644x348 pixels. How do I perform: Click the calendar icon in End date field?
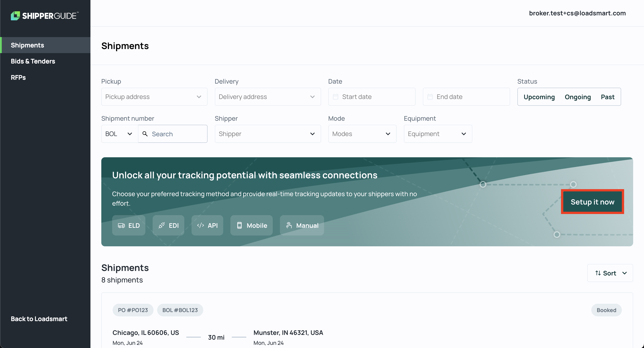430,97
